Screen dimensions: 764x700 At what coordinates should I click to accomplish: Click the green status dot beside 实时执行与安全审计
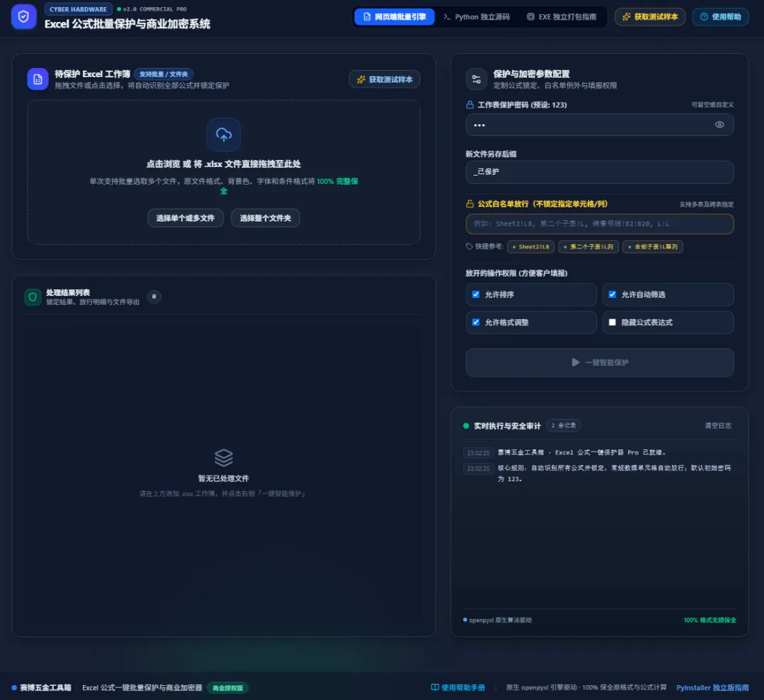(x=465, y=426)
